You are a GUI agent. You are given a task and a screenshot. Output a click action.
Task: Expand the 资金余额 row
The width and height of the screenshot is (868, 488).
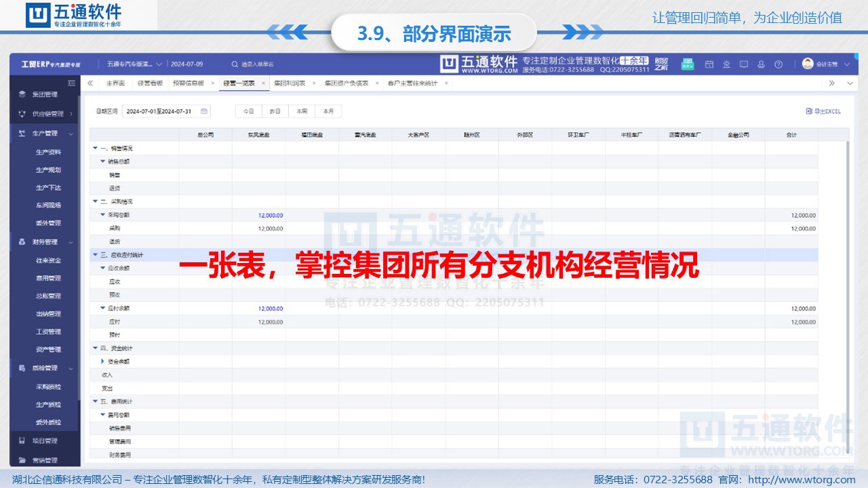click(x=102, y=361)
